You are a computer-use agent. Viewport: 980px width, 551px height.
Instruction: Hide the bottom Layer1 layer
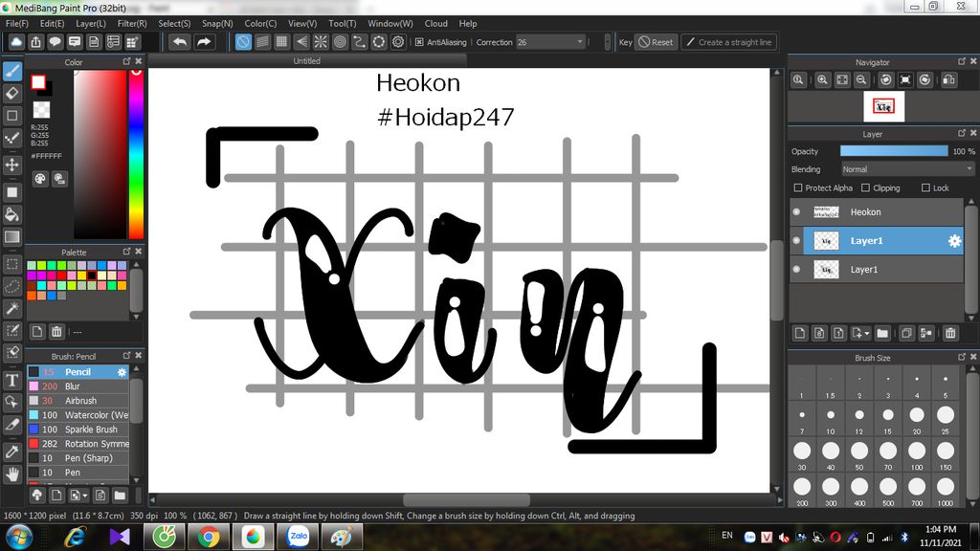(x=796, y=269)
